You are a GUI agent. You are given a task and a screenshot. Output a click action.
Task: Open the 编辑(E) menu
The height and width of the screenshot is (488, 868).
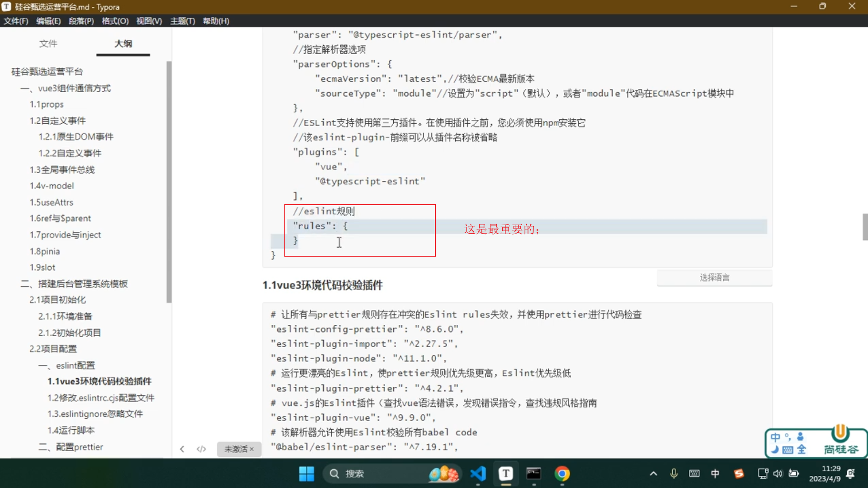pos(48,21)
